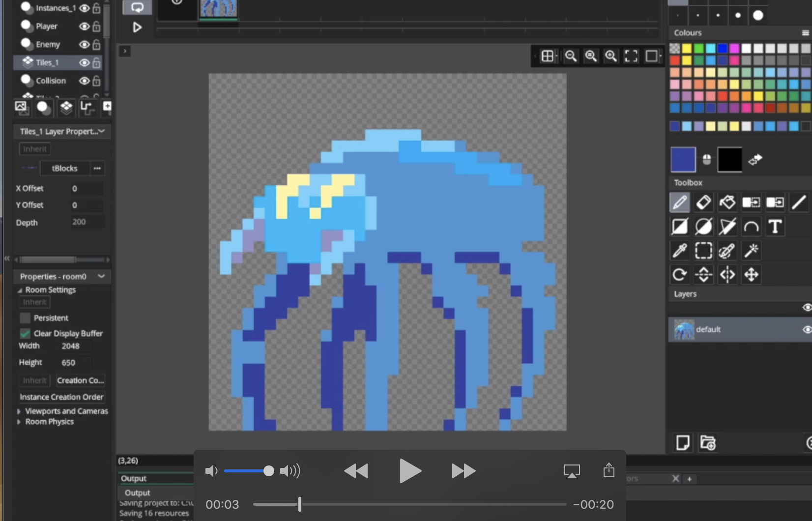Select the Rectangle tool
The image size is (812, 521).
pos(680,227)
